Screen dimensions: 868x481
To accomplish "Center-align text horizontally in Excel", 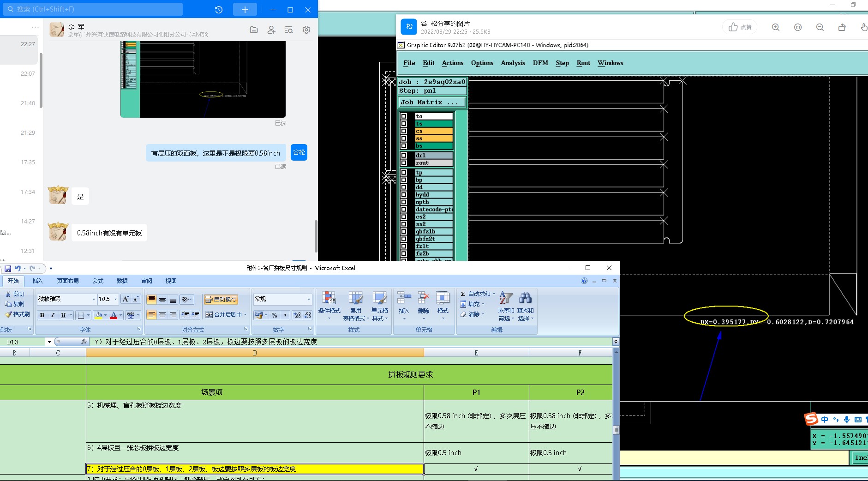I will pyautogui.click(x=162, y=315).
